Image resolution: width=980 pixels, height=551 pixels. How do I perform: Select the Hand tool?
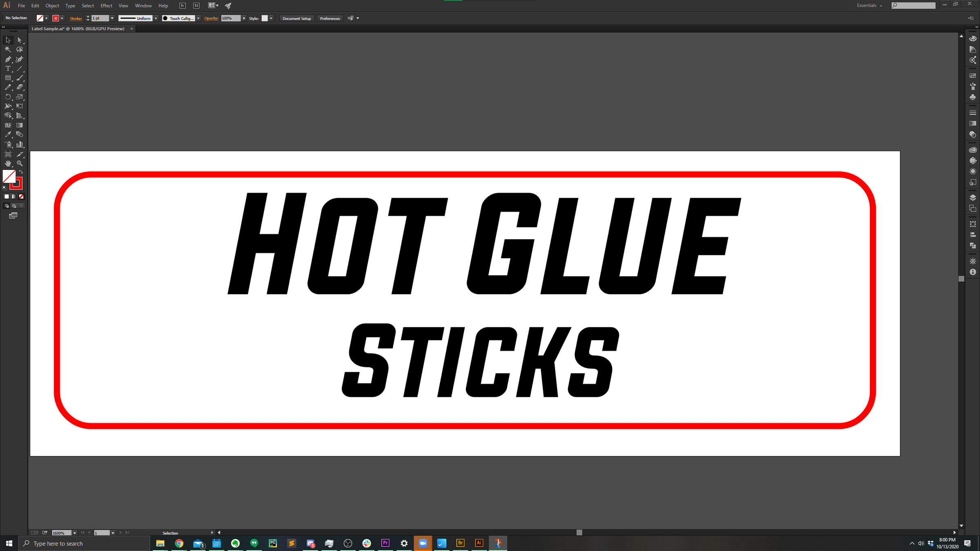click(8, 163)
